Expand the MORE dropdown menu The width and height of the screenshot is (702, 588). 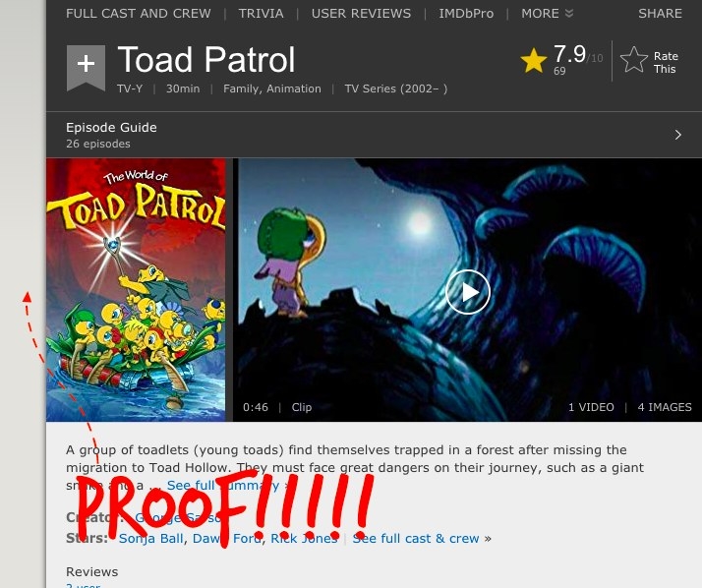pyautogui.click(x=547, y=14)
